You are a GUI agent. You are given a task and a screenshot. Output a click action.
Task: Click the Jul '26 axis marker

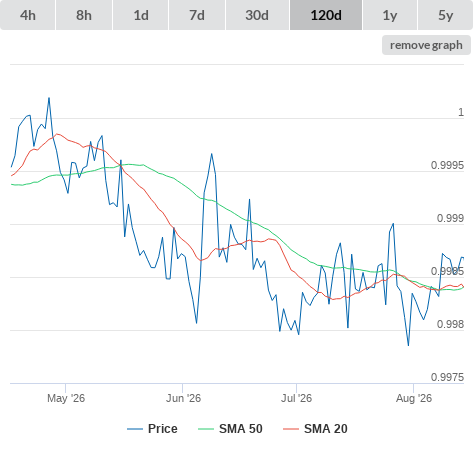pyautogui.click(x=296, y=398)
